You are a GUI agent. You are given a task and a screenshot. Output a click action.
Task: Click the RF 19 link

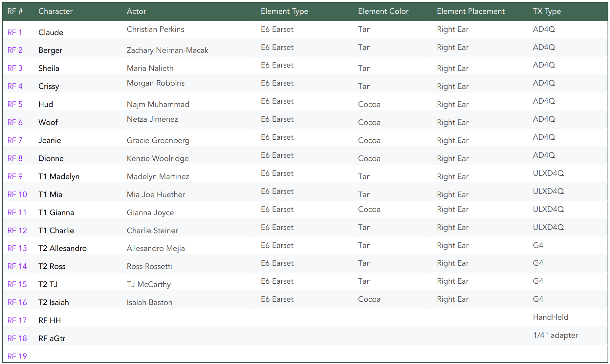[x=17, y=356]
